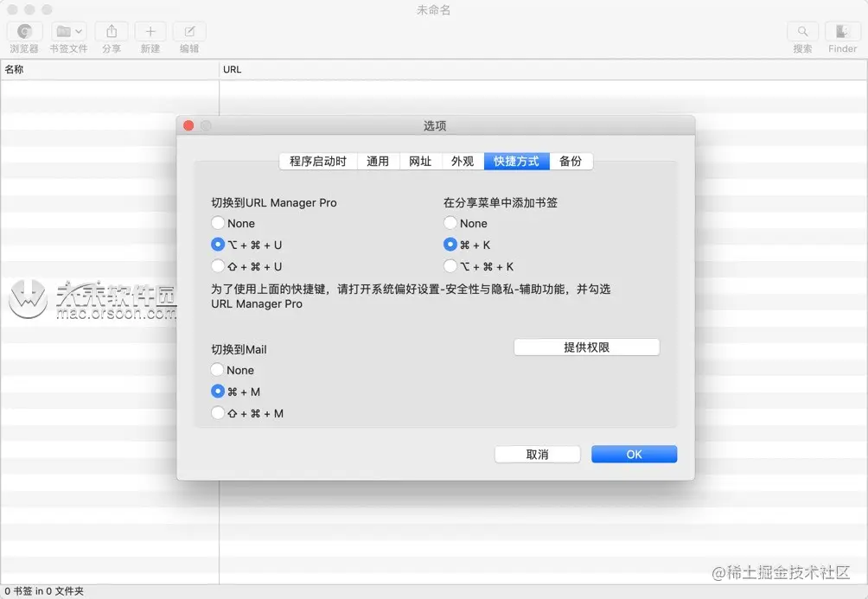
Task: Click the 搜索 magnifier toolbar icon
Action: (802, 32)
